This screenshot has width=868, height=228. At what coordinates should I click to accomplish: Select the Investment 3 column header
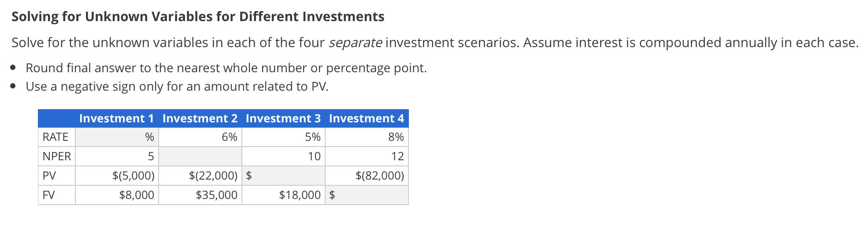click(283, 118)
